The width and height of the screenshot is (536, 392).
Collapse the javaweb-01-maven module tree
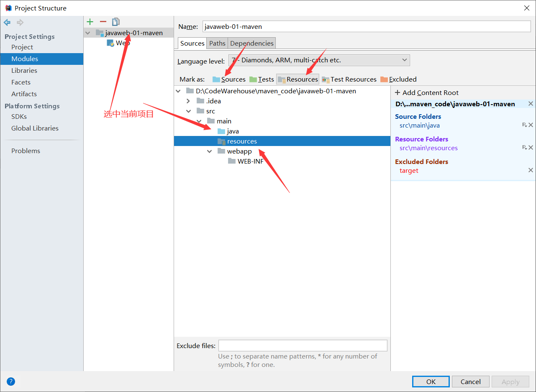[x=87, y=33]
